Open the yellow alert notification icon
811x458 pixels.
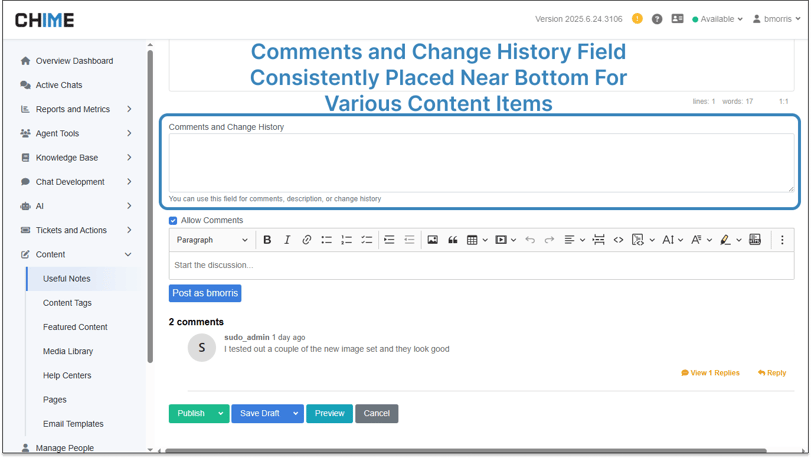pos(637,19)
